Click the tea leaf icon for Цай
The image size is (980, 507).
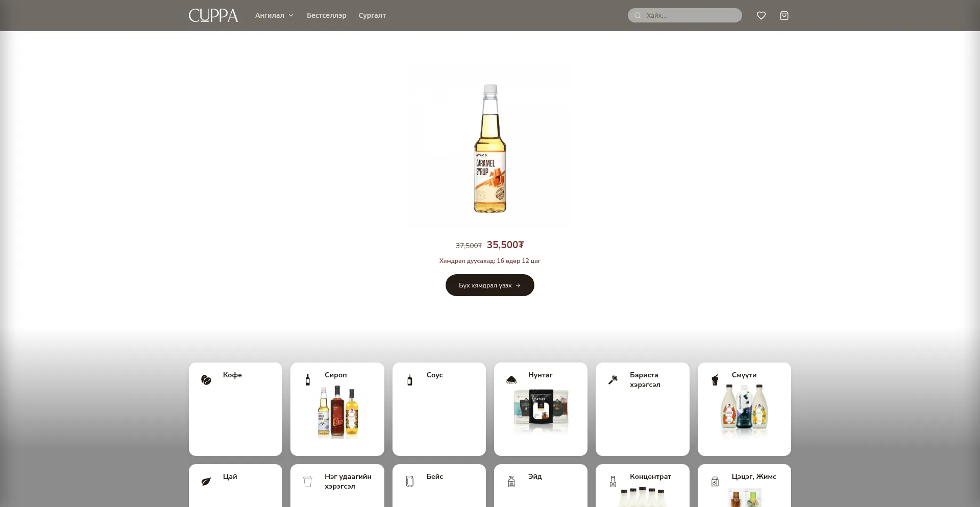206,481
